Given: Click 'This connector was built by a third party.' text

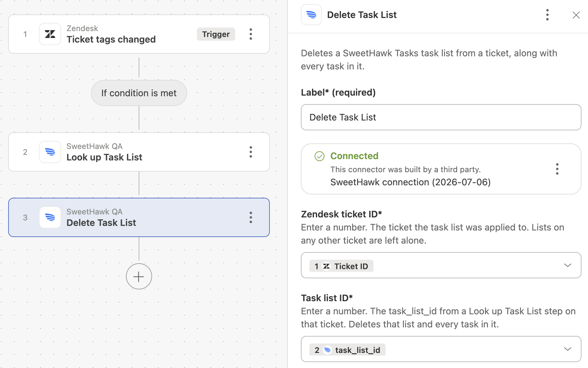Looking at the screenshot, I should click(x=406, y=169).
